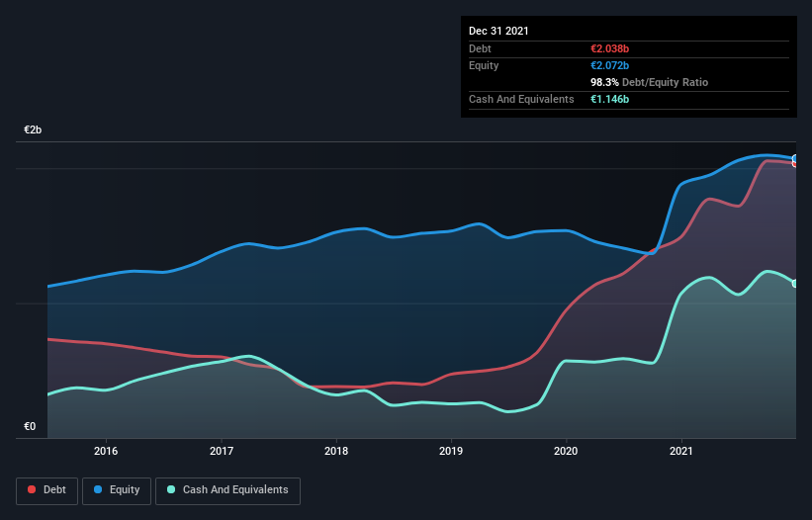Click tooltip Cash And Equivalents row label
This screenshot has height=520, width=812.
coord(521,99)
